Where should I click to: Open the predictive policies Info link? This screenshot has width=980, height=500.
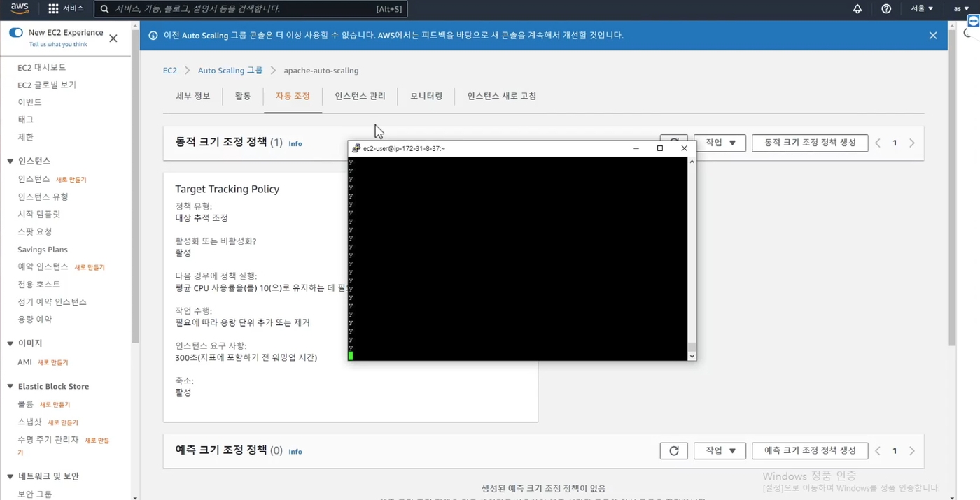tap(295, 452)
